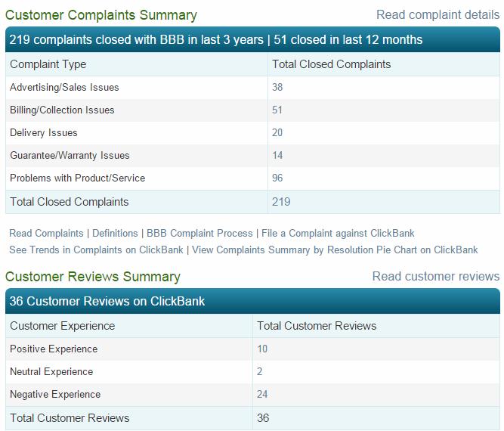Screen dimensions: 504x431
Task: Click the Complaint Type column header
Action: 48,64
